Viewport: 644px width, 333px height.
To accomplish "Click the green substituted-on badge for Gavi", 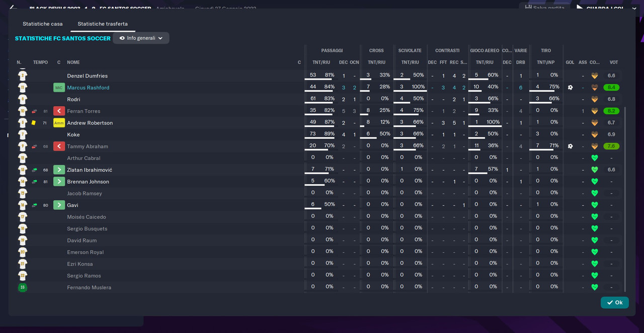I will click(59, 205).
